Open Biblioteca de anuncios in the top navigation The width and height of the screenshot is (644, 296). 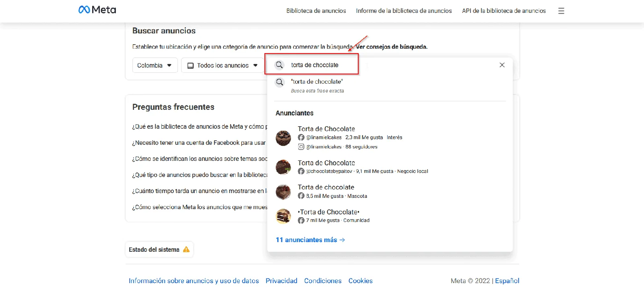point(316,11)
